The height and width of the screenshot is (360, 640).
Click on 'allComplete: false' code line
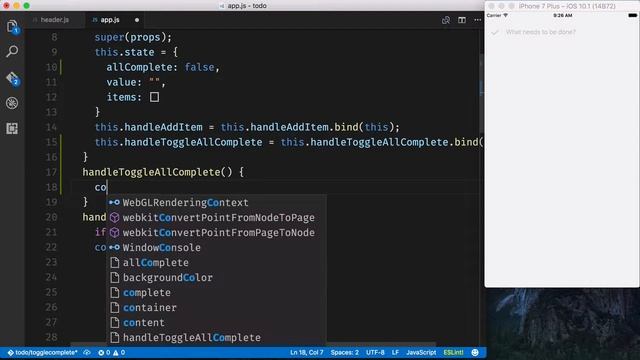pyautogui.click(x=163, y=67)
